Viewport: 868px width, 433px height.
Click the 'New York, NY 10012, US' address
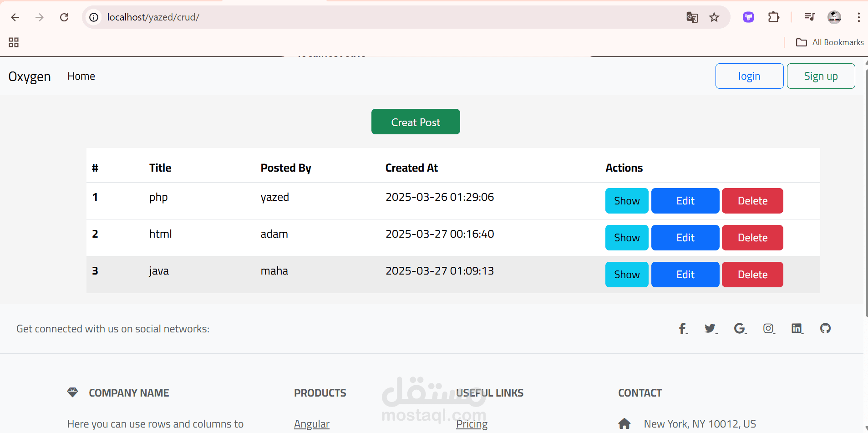click(x=700, y=424)
